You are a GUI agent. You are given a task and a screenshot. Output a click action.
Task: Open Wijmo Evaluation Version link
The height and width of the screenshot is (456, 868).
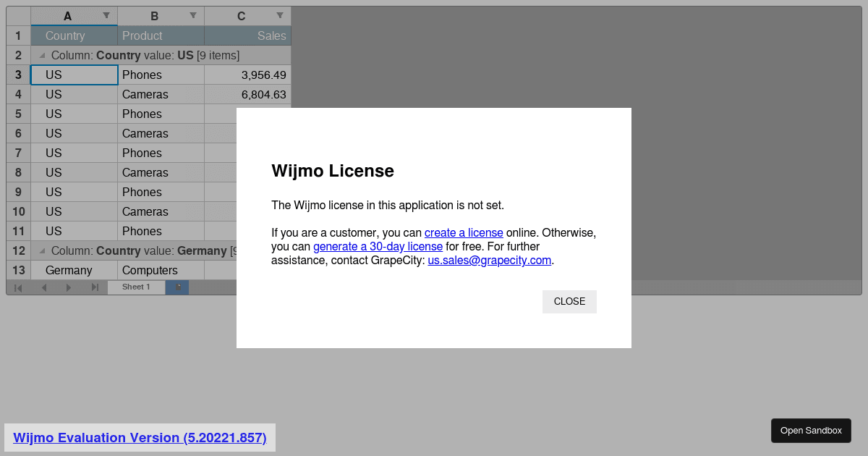[140, 437]
